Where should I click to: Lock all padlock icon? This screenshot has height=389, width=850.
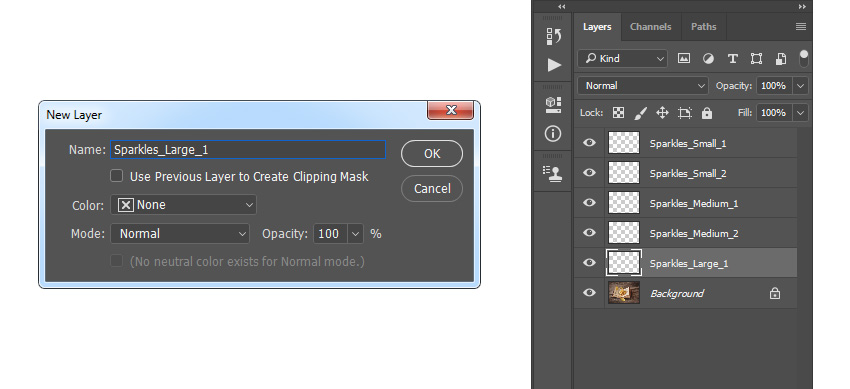coord(706,113)
